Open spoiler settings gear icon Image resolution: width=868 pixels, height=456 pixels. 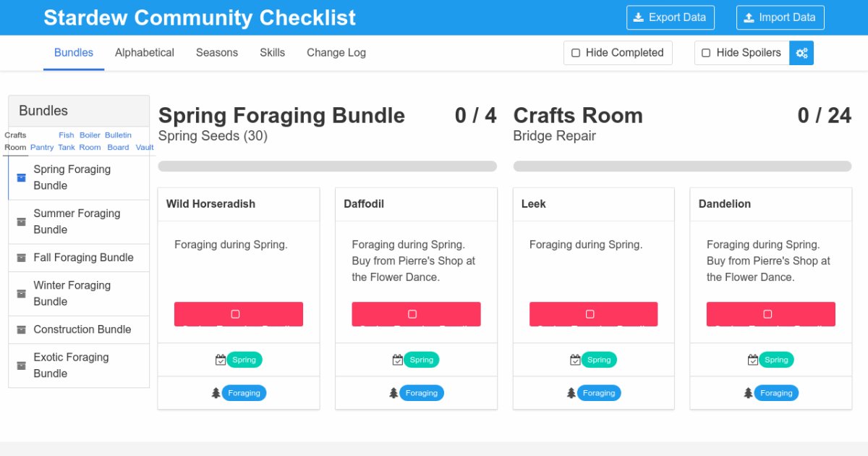coord(801,53)
